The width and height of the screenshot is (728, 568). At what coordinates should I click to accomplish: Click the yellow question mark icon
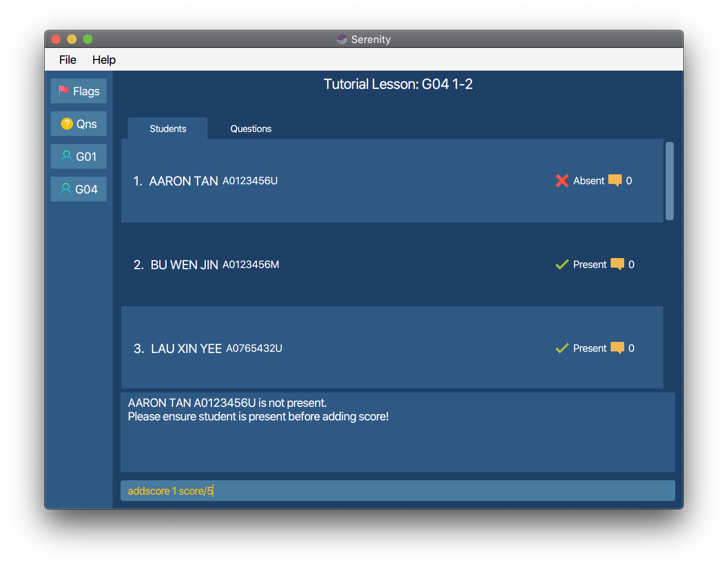67,124
